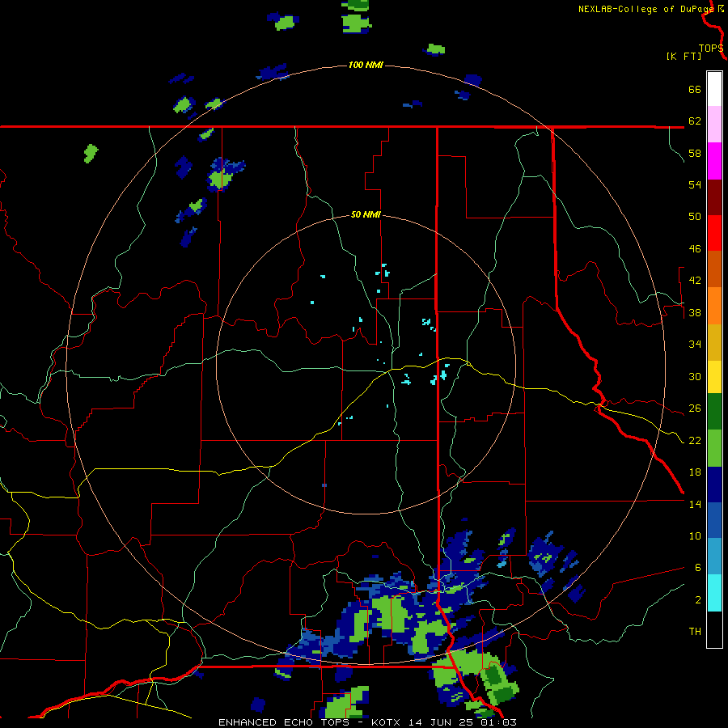
Task: Click the '66' legend value label
Action: coord(695,89)
